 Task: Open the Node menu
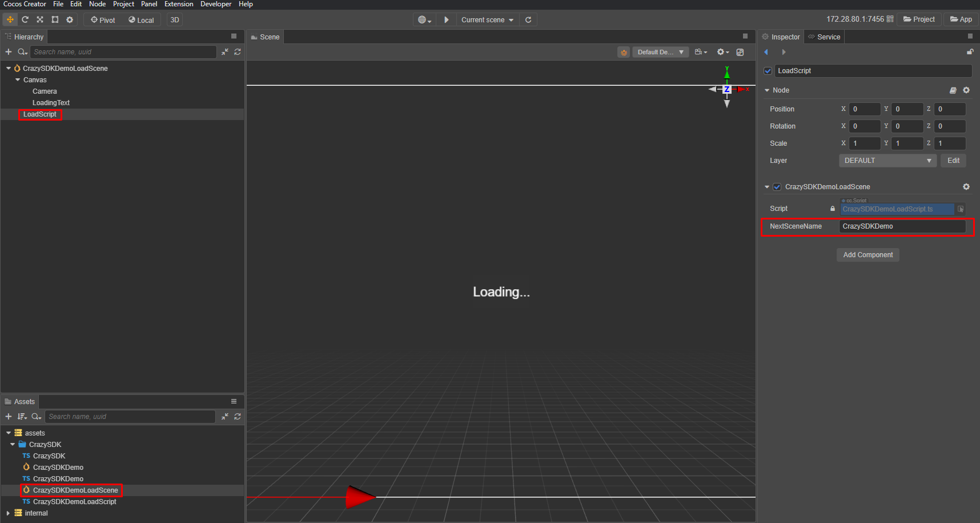pyautogui.click(x=97, y=4)
